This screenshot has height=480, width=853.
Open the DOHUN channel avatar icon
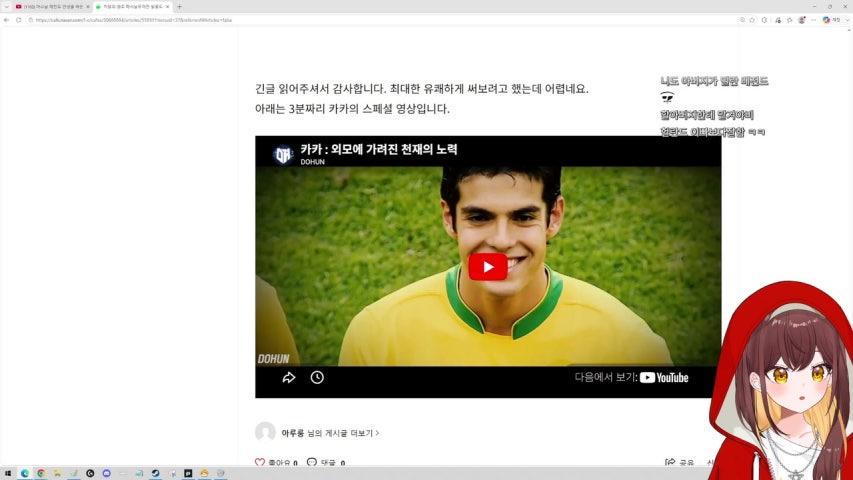pyautogui.click(x=283, y=156)
